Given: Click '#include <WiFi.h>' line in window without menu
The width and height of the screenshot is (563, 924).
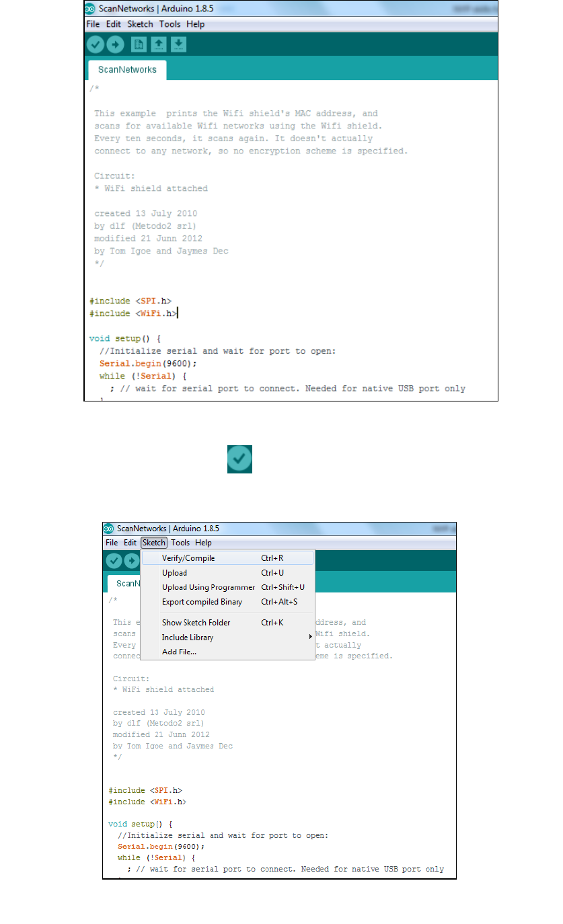Looking at the screenshot, I should (x=133, y=313).
